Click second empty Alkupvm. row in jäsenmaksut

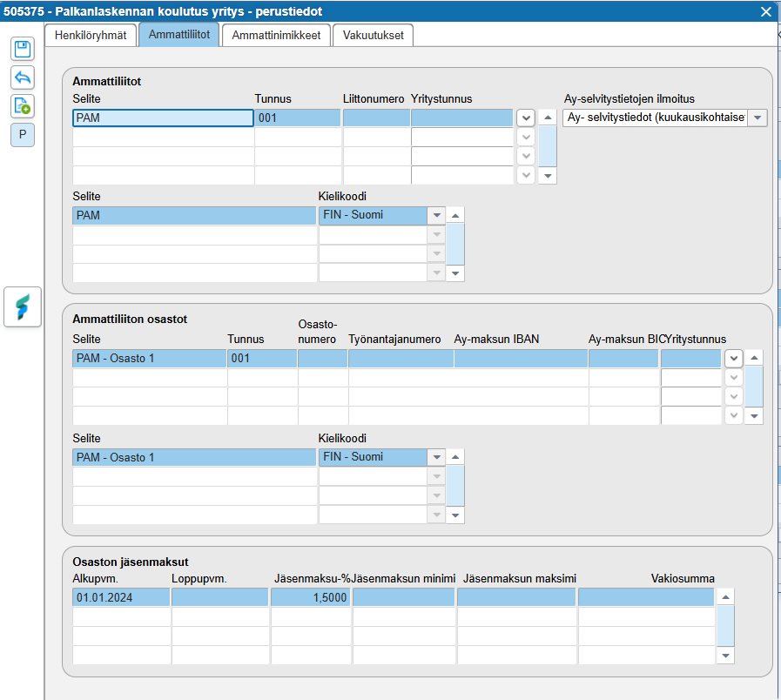121,636
